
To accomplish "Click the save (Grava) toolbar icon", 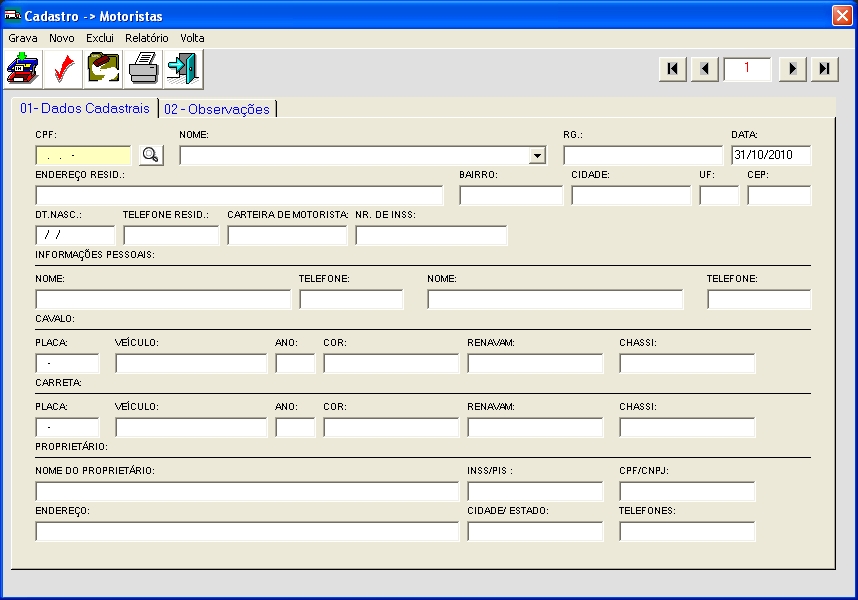I will click(x=23, y=69).
